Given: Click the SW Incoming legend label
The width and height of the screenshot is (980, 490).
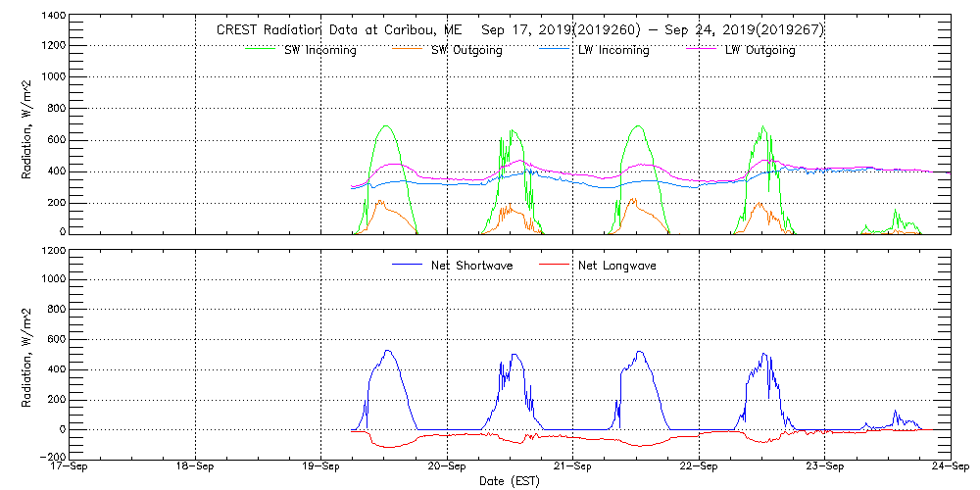Looking at the screenshot, I should click(319, 50).
